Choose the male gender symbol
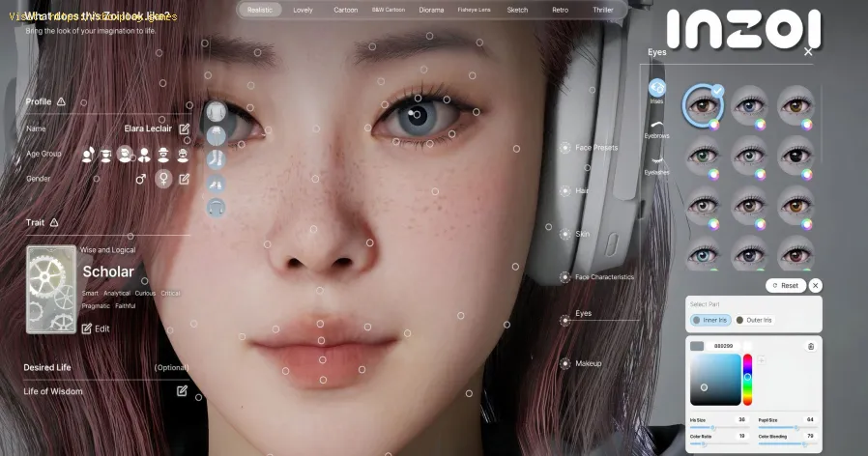Viewport: 868px width, 456px height. click(141, 179)
